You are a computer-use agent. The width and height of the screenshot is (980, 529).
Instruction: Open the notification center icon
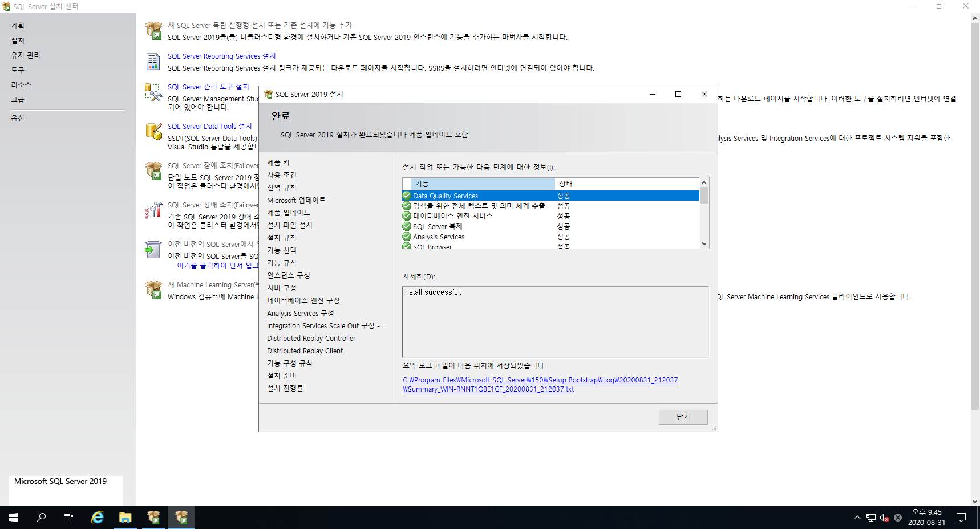click(961, 518)
